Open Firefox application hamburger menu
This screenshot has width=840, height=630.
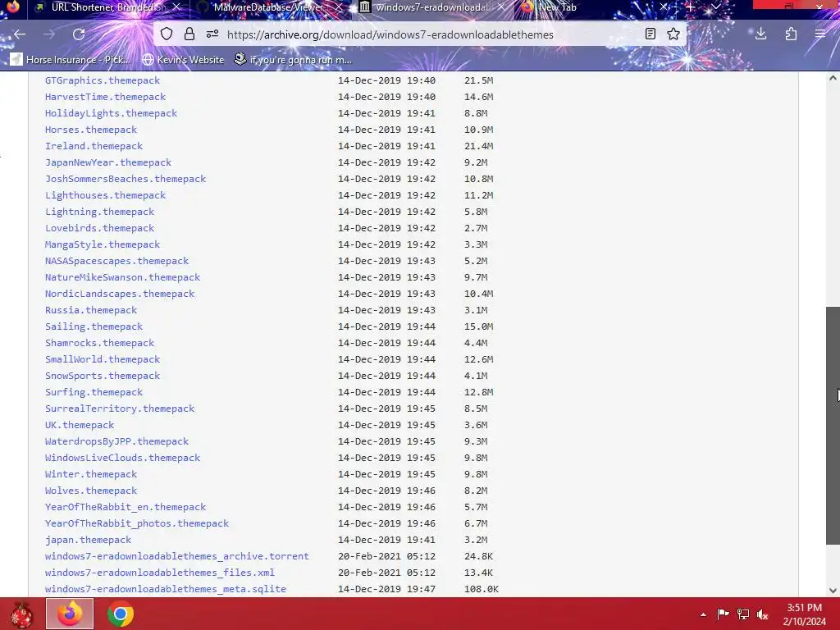820,34
